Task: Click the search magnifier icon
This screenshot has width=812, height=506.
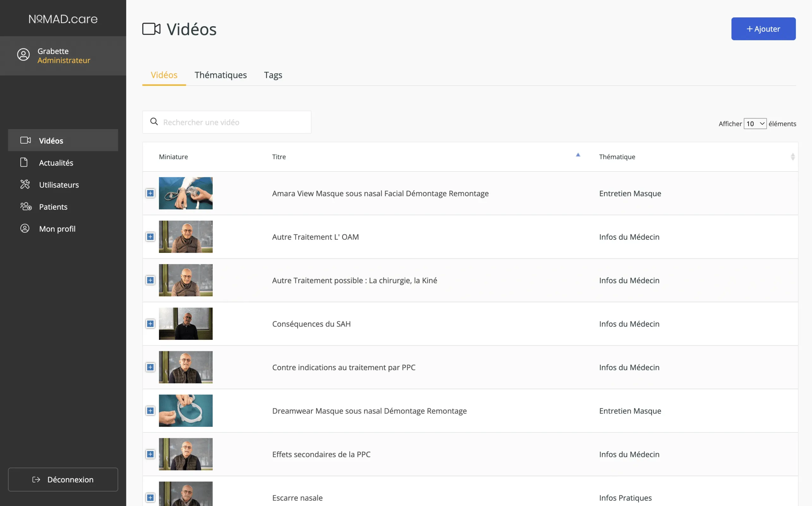Action: tap(154, 121)
